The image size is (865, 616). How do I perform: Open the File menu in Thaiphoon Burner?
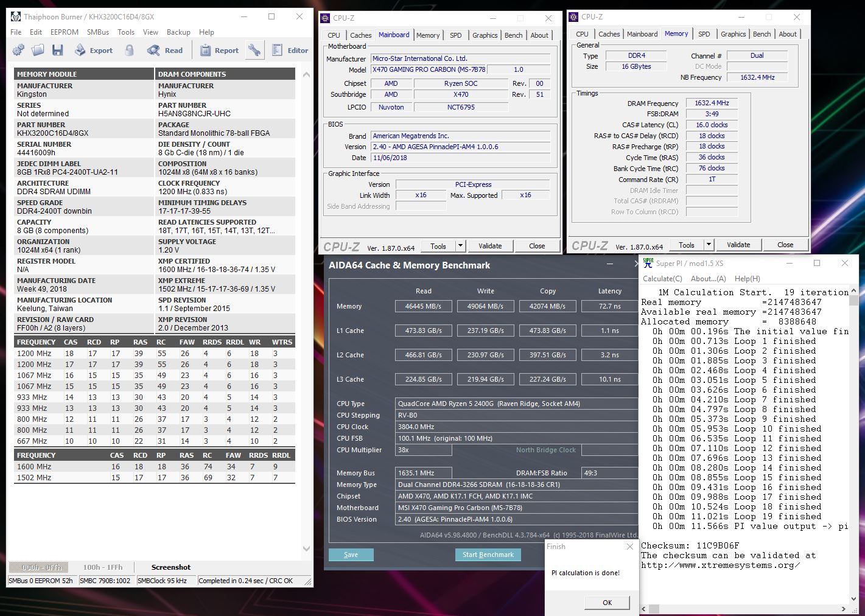pyautogui.click(x=16, y=32)
